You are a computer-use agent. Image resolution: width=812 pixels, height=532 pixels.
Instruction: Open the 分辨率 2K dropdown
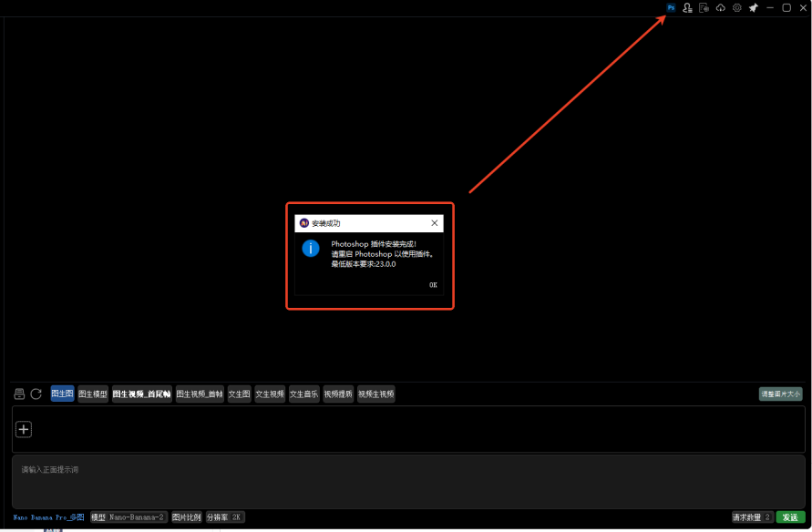coord(225,517)
